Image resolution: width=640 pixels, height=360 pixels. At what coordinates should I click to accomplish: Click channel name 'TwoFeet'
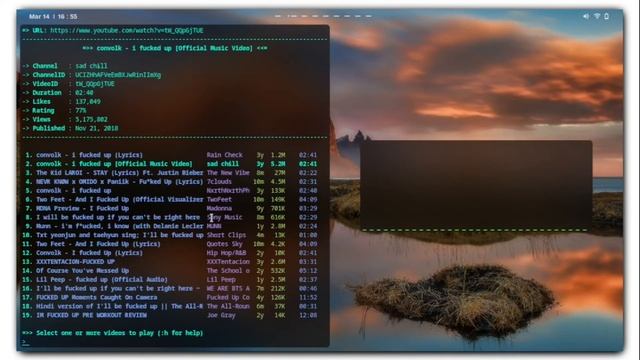tap(219, 200)
